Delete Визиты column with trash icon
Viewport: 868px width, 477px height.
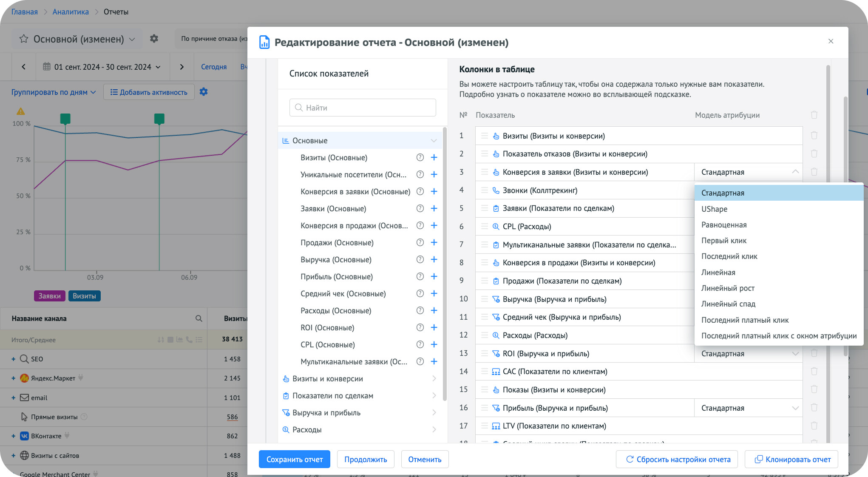point(814,136)
